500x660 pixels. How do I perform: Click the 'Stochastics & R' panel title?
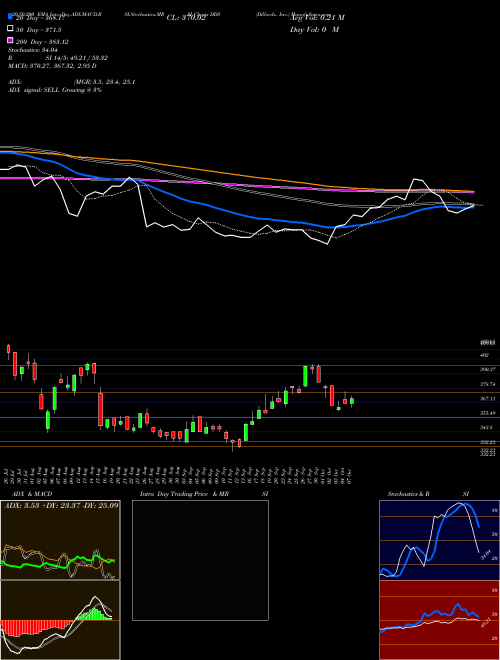[x=408, y=494]
